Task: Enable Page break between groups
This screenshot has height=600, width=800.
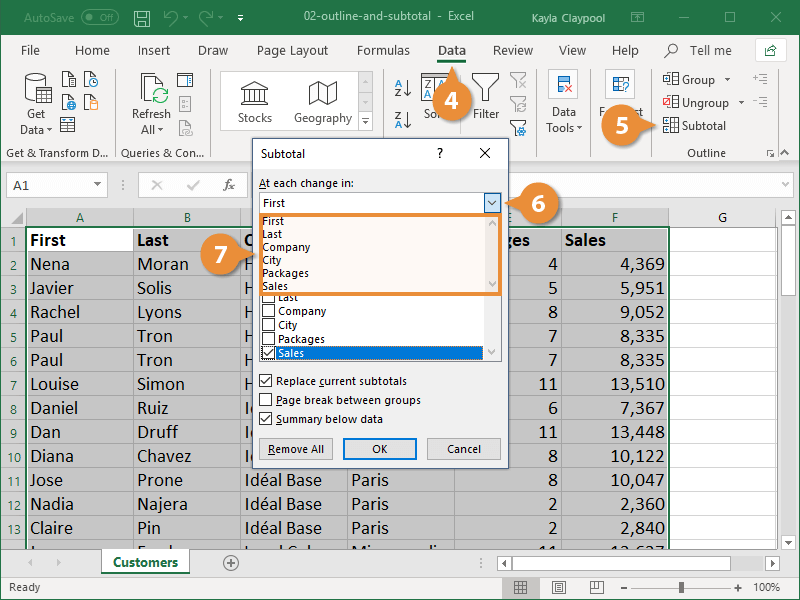Action: (265, 399)
